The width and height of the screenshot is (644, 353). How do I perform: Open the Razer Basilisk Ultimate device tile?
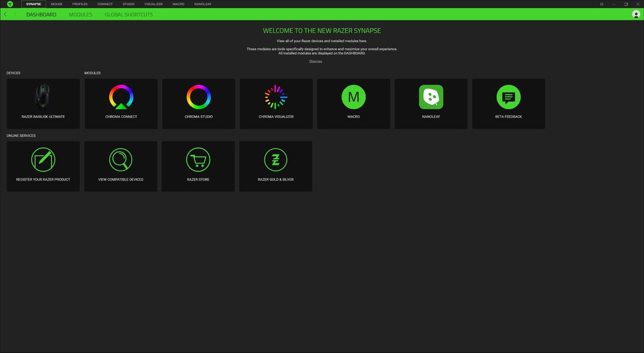click(43, 103)
